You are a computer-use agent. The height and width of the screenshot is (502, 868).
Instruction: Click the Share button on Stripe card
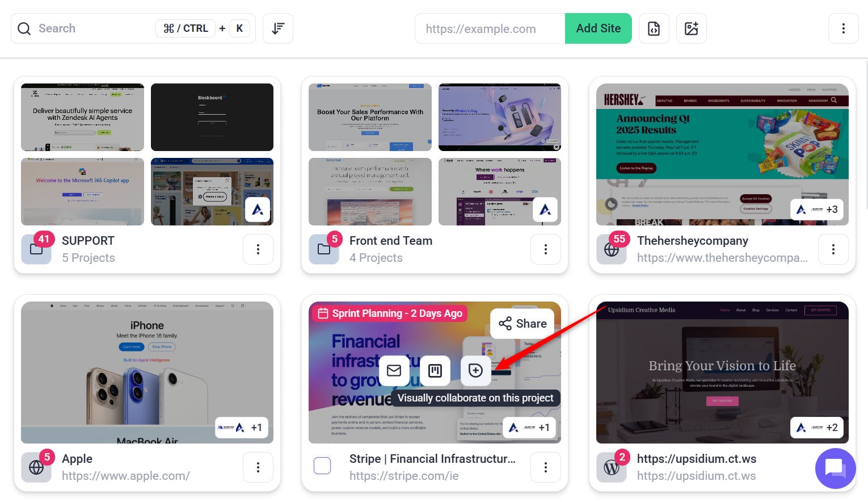(523, 324)
